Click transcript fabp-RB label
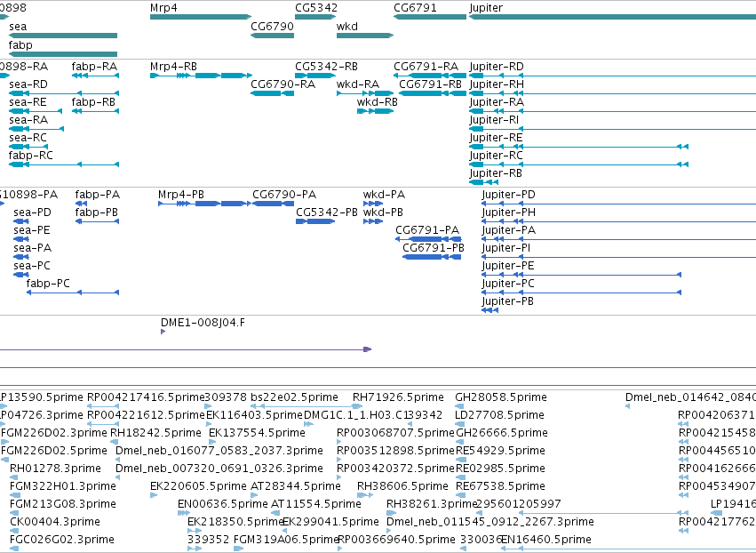 coord(93,102)
